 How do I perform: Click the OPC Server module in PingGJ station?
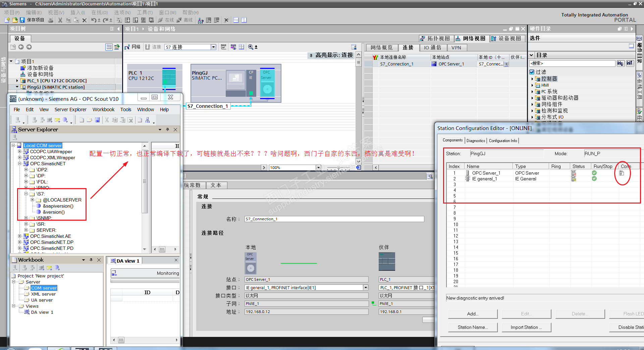[267, 83]
